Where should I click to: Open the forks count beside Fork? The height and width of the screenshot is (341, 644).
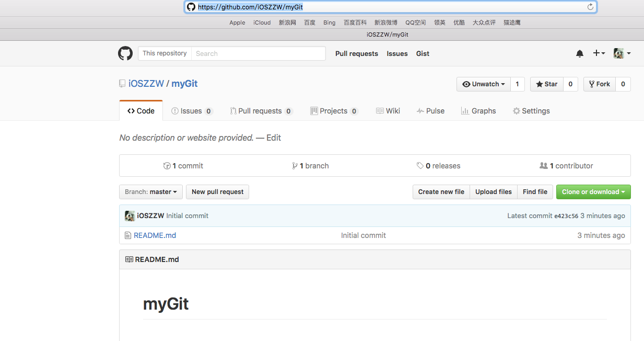pos(623,84)
